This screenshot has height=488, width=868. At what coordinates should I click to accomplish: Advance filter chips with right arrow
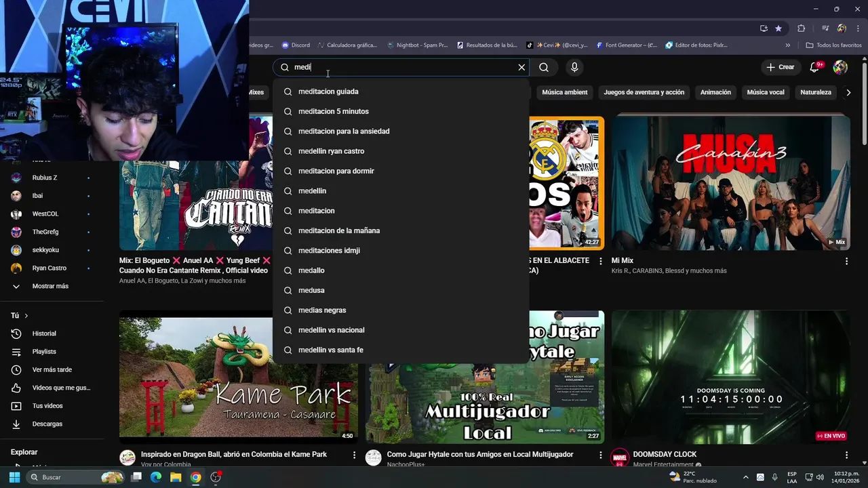(848, 92)
